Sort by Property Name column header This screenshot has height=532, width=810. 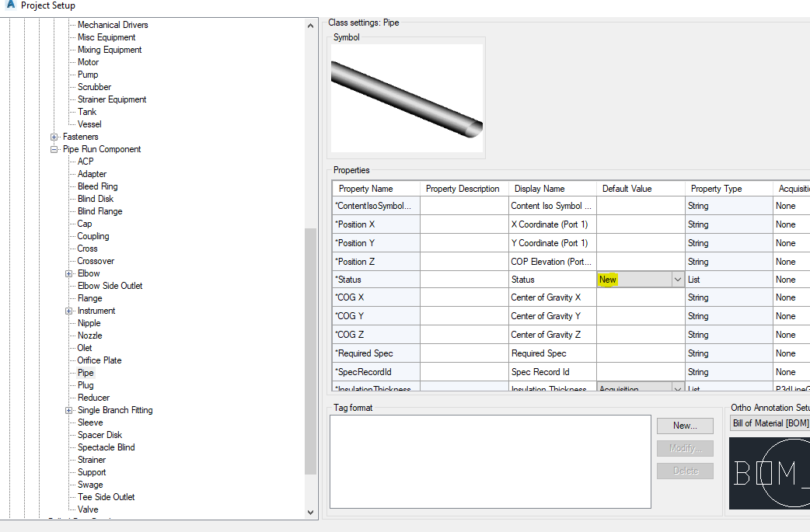tap(376, 189)
